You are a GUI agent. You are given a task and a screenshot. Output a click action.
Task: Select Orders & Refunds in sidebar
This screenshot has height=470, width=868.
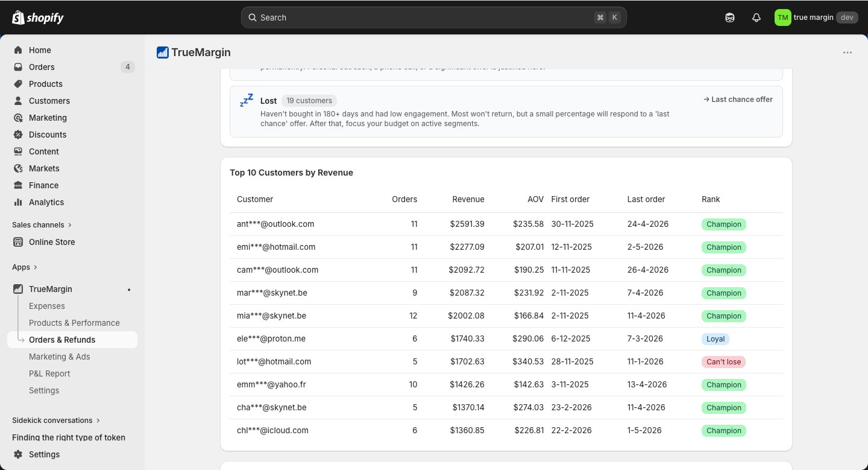point(72,340)
